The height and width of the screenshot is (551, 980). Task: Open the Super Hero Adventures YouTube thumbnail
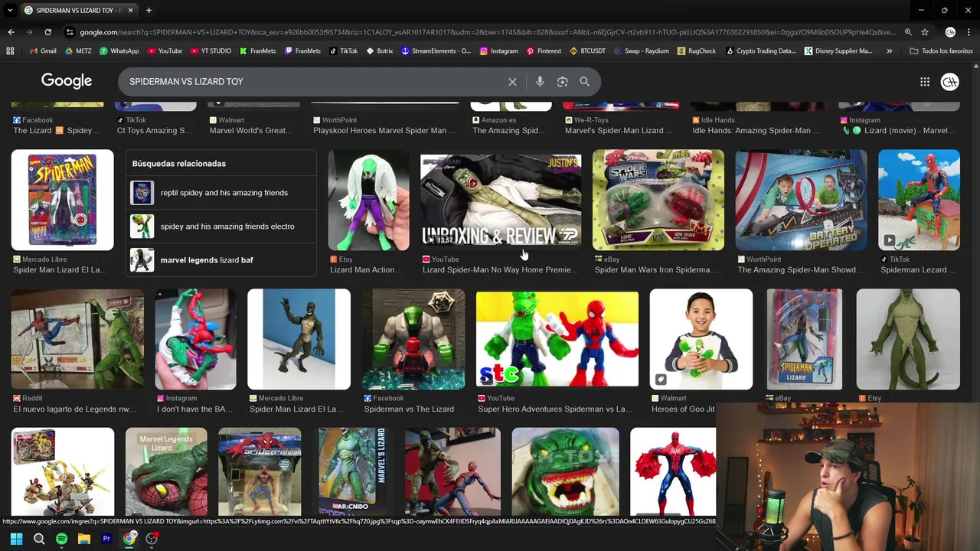(x=557, y=340)
